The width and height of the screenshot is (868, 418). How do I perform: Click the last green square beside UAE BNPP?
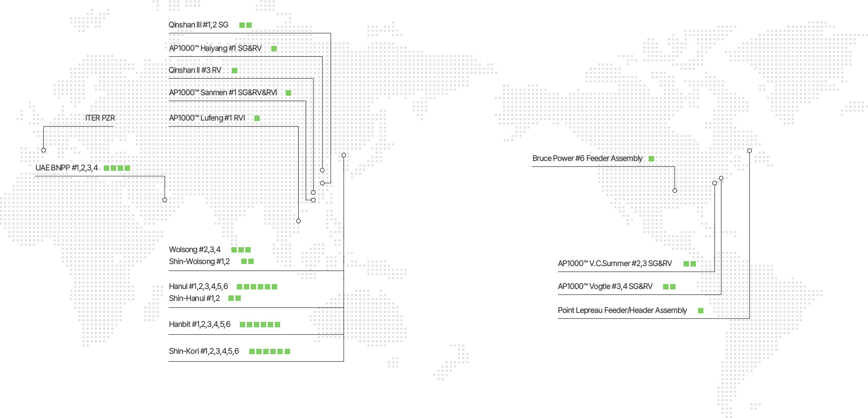tap(127, 168)
